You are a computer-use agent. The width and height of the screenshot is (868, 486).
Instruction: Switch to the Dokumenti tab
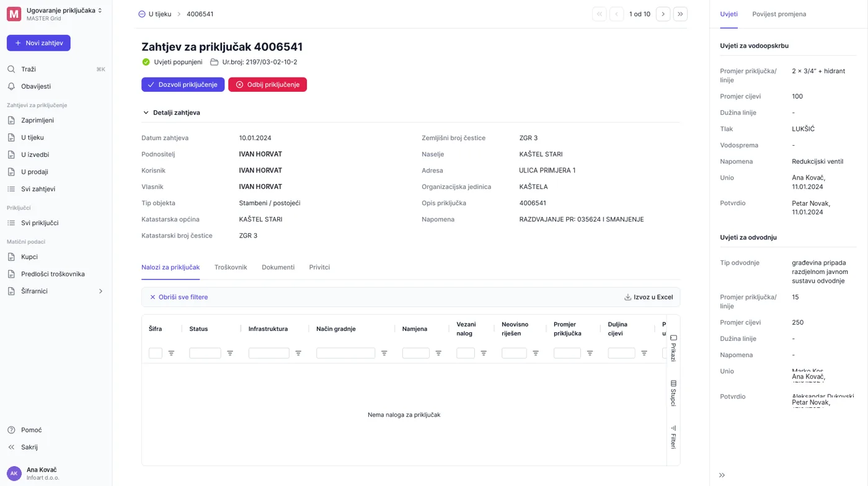[278, 267]
